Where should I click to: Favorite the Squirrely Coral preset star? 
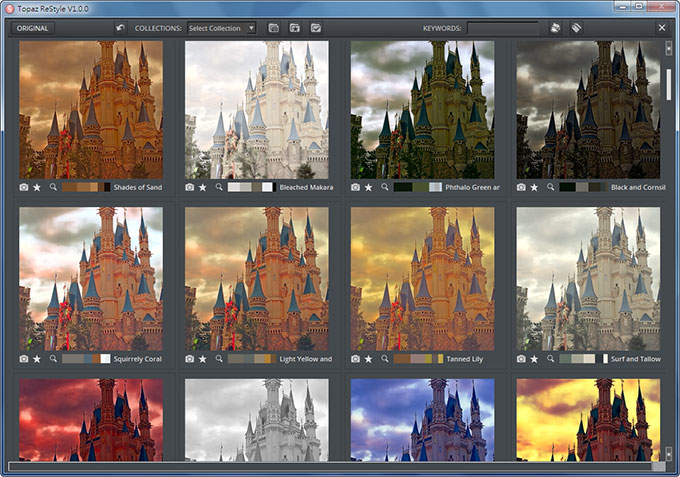(x=37, y=359)
